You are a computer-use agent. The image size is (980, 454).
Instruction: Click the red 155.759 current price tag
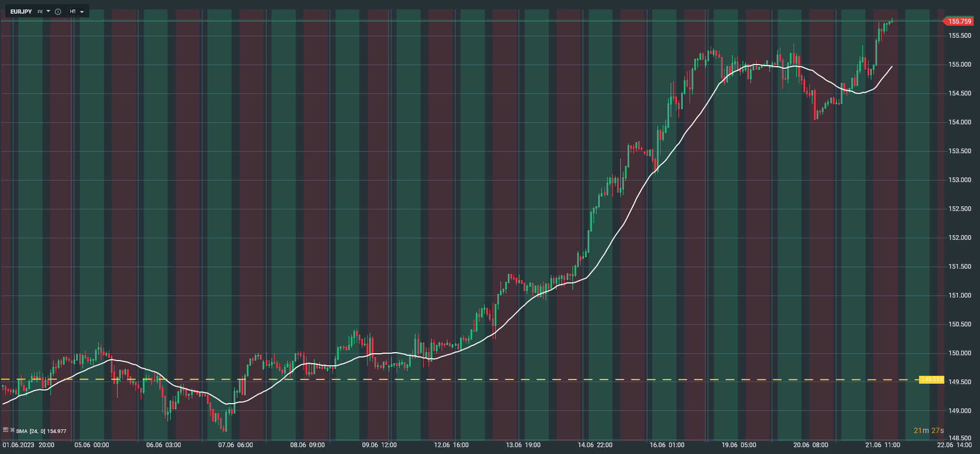pos(959,22)
